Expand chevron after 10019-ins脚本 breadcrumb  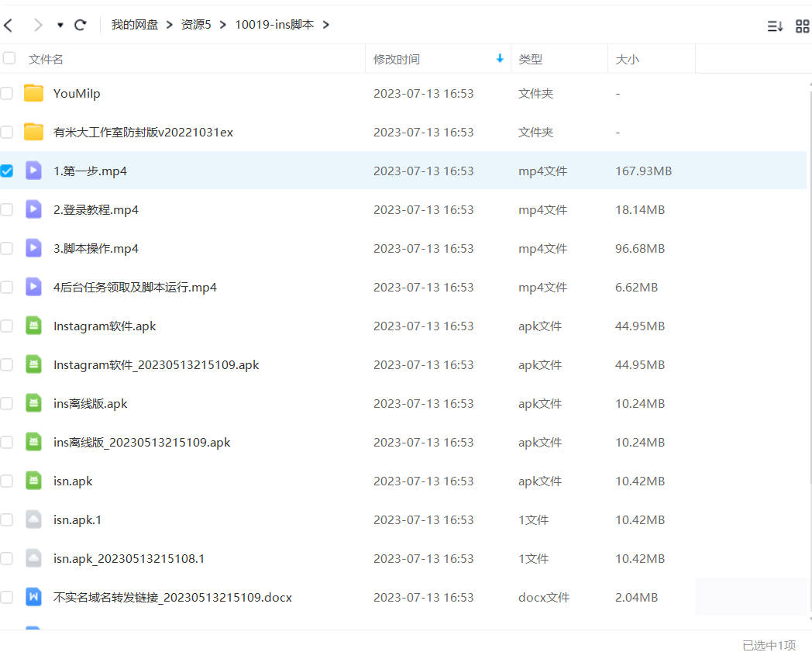coord(325,25)
